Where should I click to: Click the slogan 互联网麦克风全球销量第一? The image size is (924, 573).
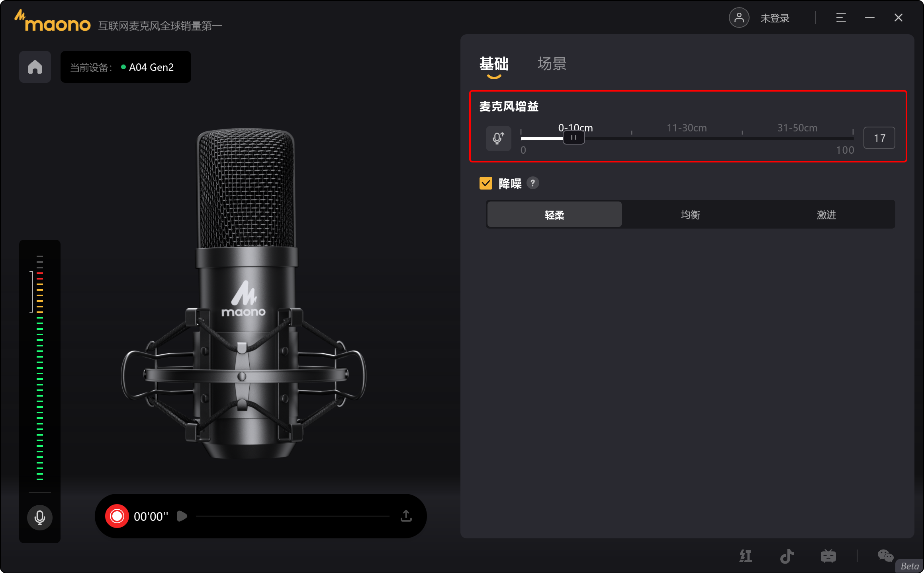pos(160,26)
